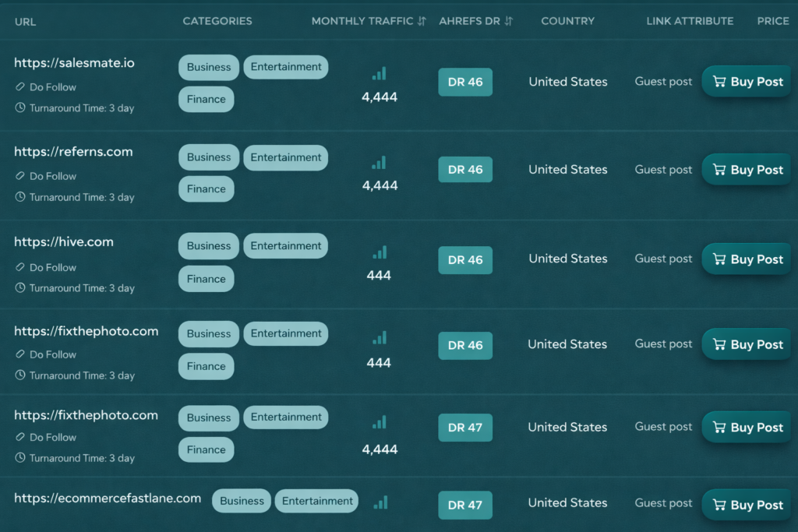Screen dimensions: 798x532
Task: Select the Finance tag in hive.com row
Action: coord(206,279)
